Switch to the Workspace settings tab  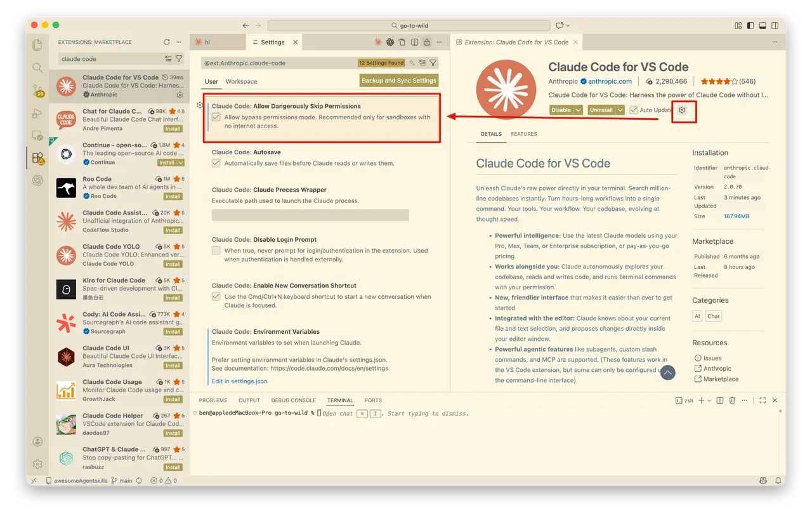pyautogui.click(x=241, y=81)
